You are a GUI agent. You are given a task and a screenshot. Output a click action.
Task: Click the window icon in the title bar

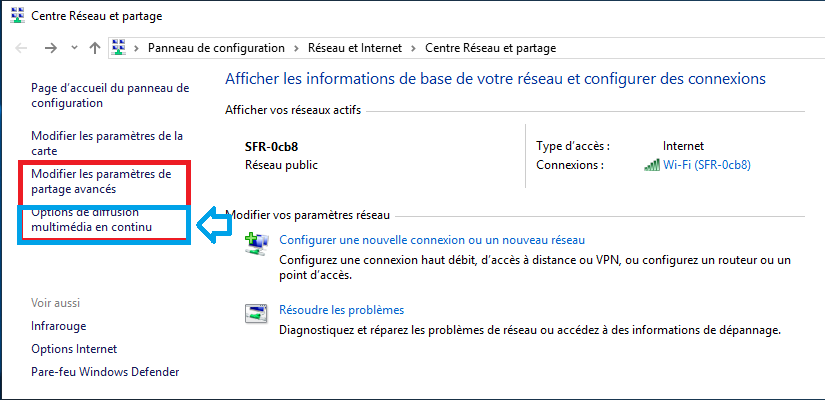point(14,16)
